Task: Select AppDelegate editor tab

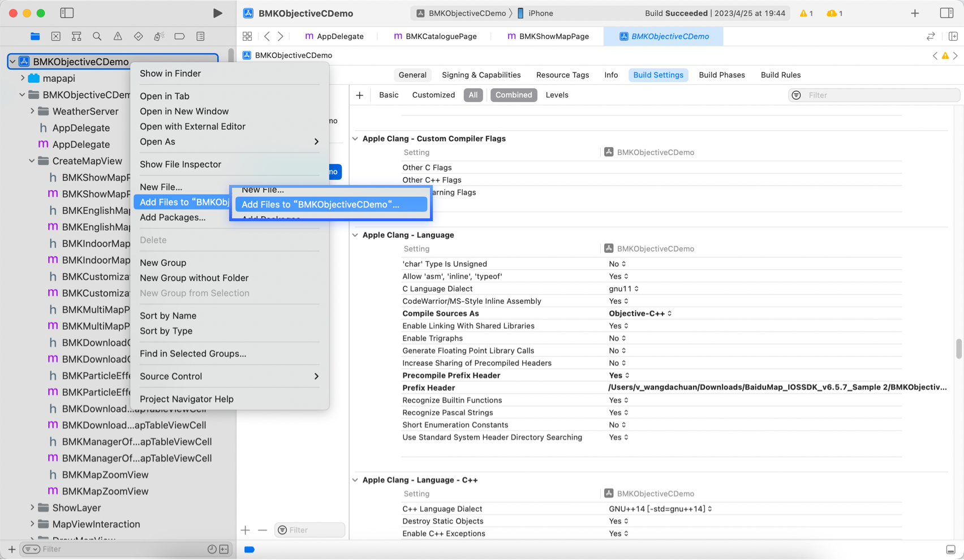Action: [334, 36]
